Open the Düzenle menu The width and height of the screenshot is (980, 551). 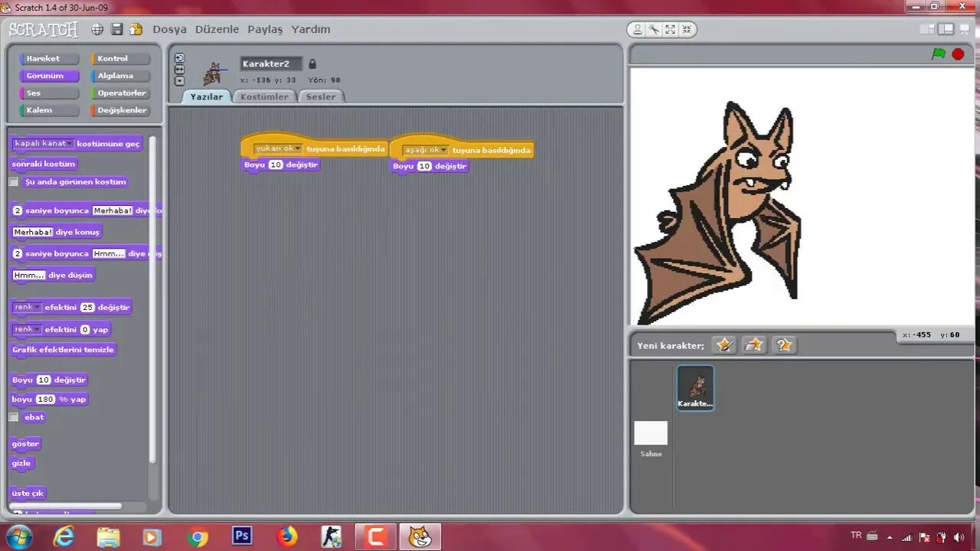(x=217, y=29)
